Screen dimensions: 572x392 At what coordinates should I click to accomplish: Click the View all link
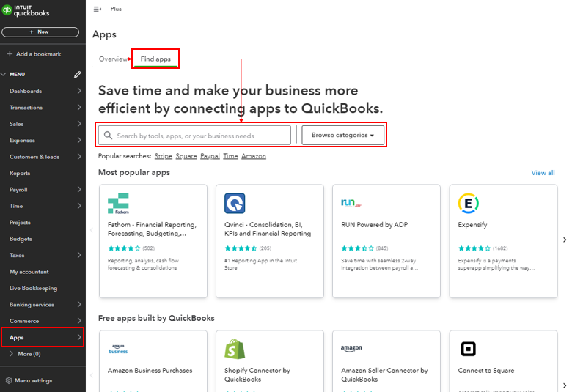(543, 173)
